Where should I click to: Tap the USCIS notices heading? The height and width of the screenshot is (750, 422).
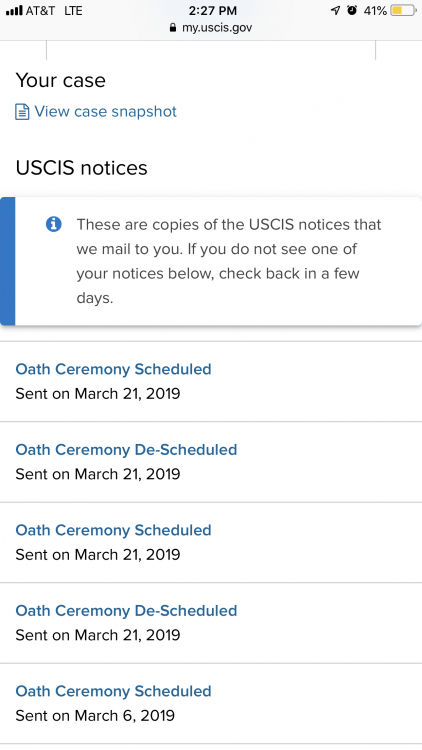pos(81,168)
